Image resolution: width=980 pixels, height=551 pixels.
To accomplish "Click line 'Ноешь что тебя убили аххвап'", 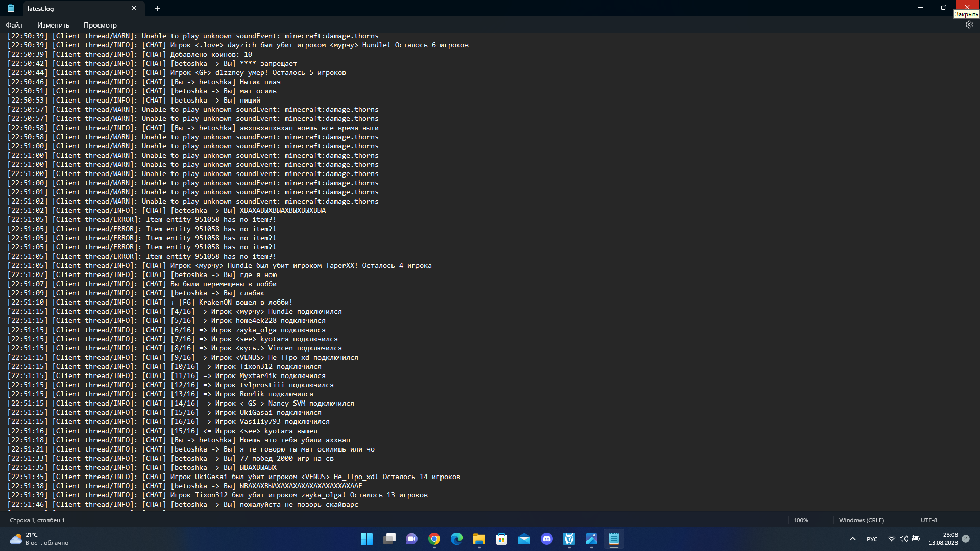I will click(x=179, y=440).
